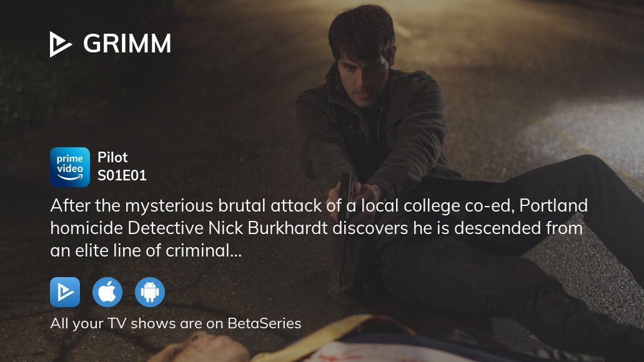This screenshot has height=362, width=644.
Task: Click the first line of the episode synopsis
Action: tap(319, 206)
